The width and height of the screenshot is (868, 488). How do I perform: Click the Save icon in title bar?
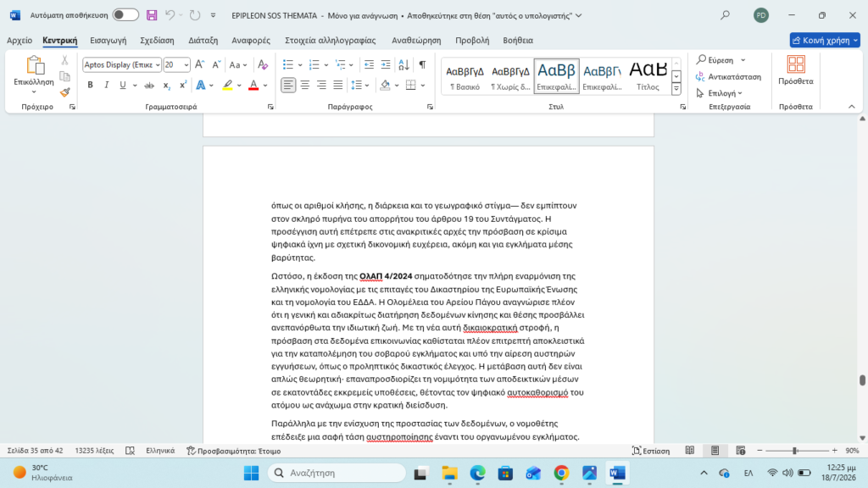[152, 15]
